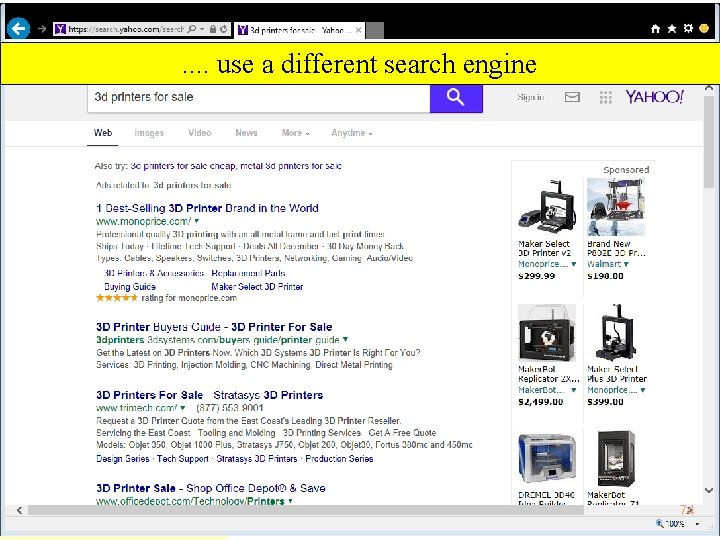Click the smiley feedback icon
This screenshot has width=720, height=540.
(704, 28)
